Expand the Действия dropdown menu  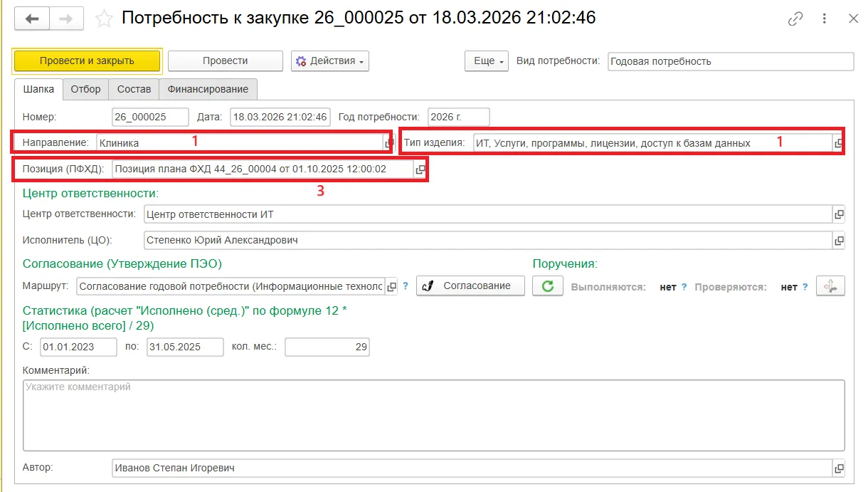pyautogui.click(x=330, y=61)
